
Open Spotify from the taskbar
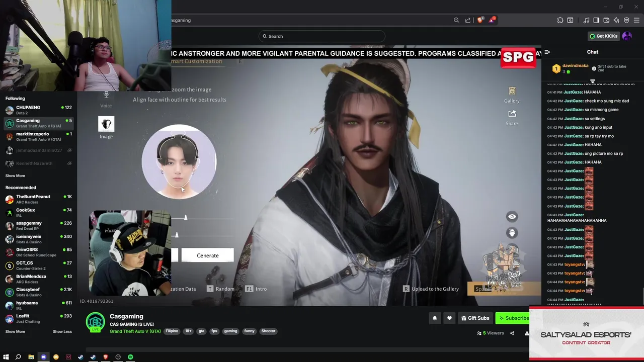click(x=130, y=357)
